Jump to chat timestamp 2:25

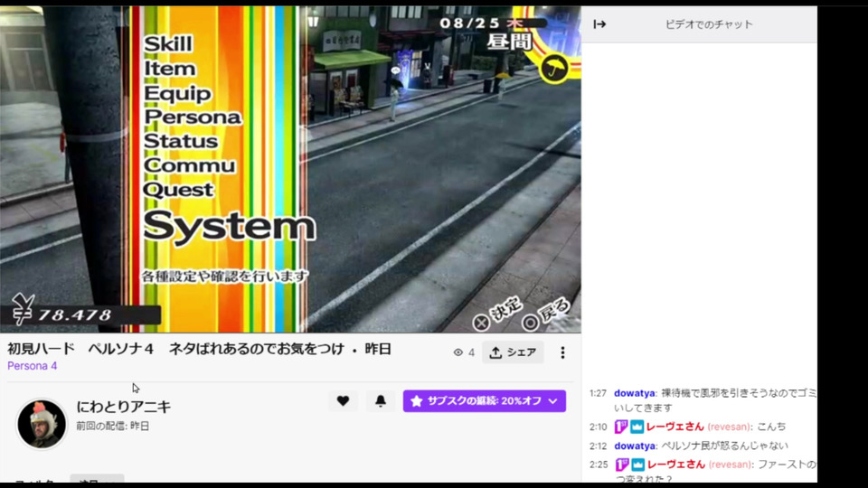coord(599,465)
